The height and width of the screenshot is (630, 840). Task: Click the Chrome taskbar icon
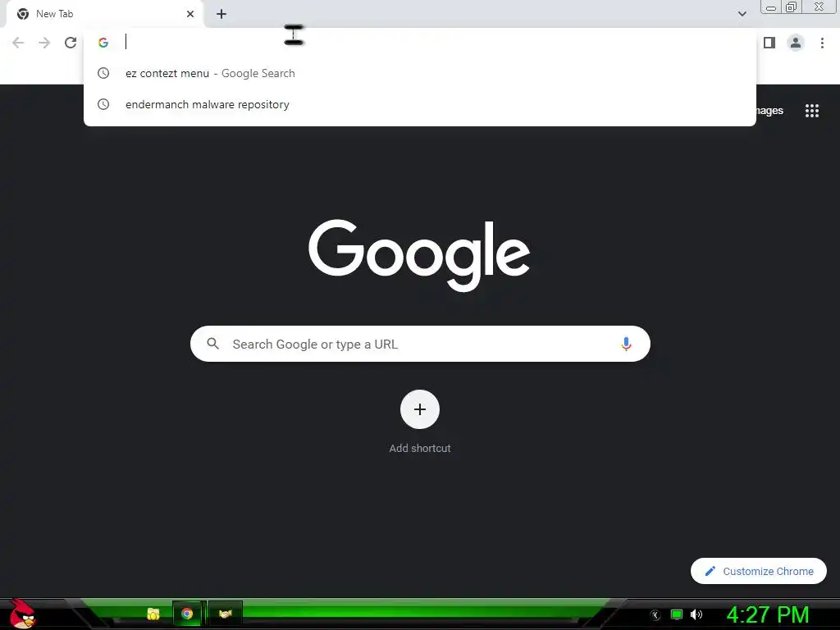click(x=187, y=614)
